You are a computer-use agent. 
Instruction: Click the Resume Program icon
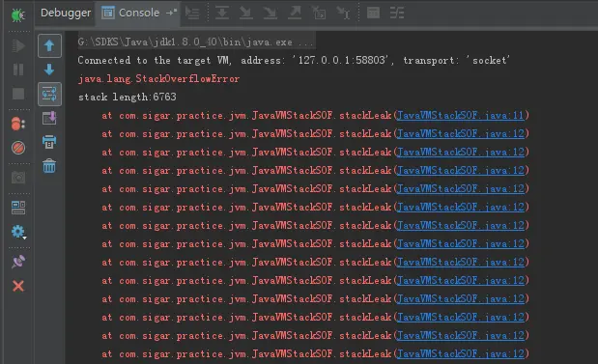pos(18,46)
